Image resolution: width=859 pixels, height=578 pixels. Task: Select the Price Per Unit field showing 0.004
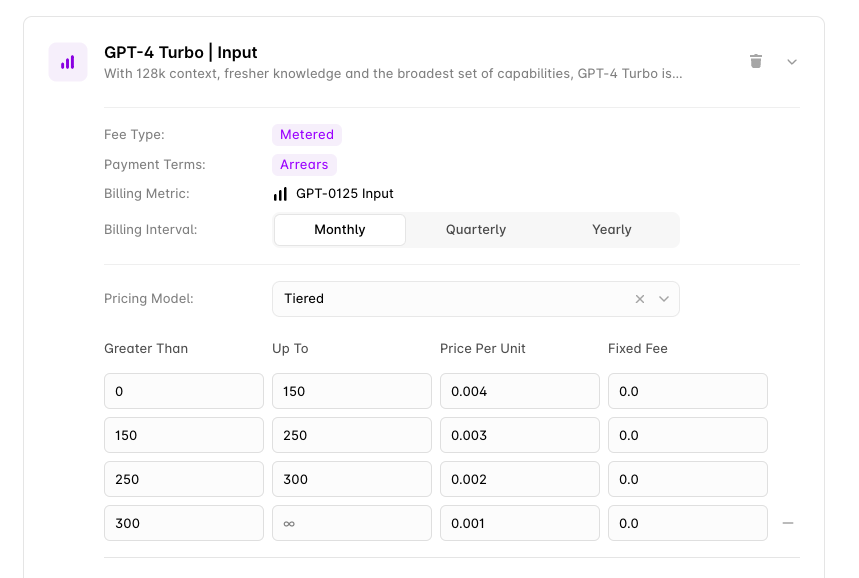pos(519,391)
